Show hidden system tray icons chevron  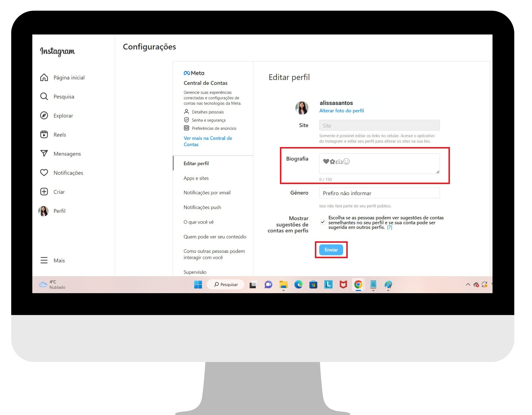click(x=468, y=285)
